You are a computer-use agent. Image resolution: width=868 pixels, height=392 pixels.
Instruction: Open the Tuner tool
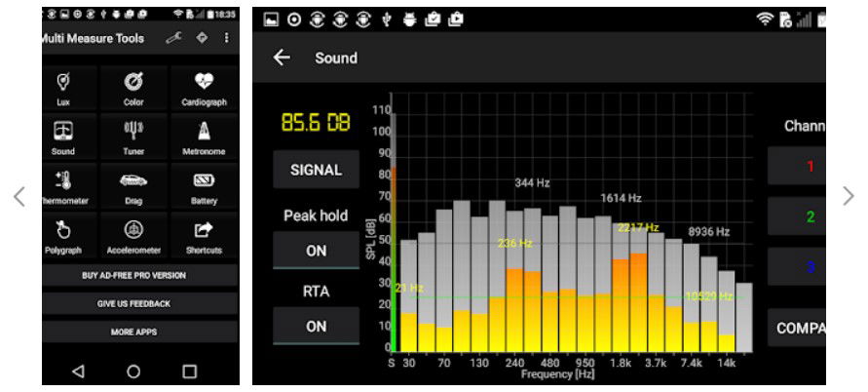133,137
